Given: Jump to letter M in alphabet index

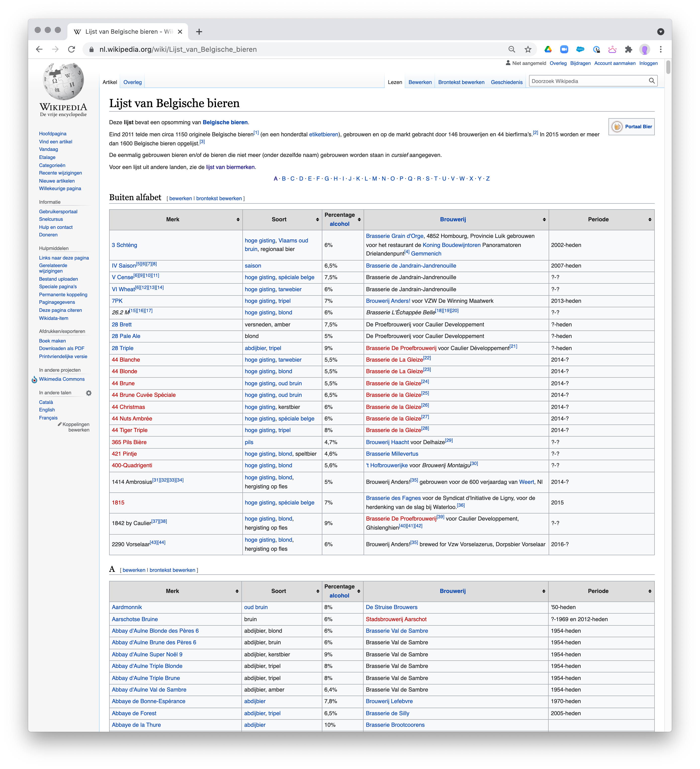Looking at the screenshot, I should pos(375,179).
